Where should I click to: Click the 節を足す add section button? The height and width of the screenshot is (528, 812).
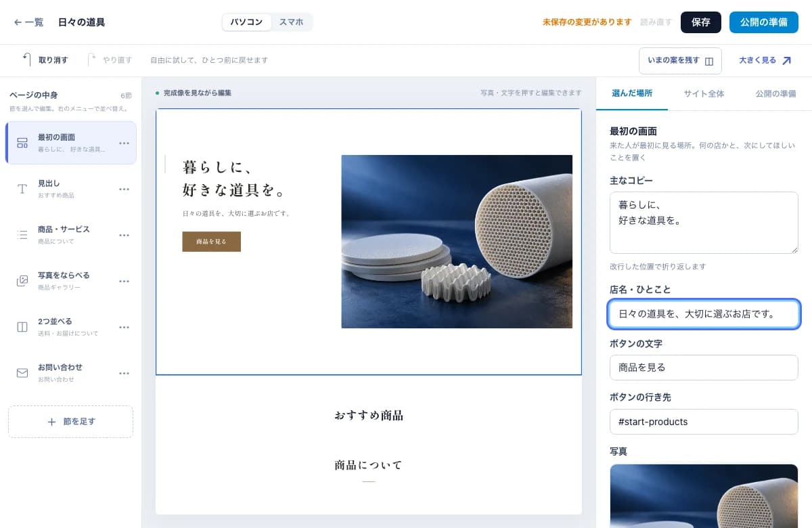coord(70,422)
